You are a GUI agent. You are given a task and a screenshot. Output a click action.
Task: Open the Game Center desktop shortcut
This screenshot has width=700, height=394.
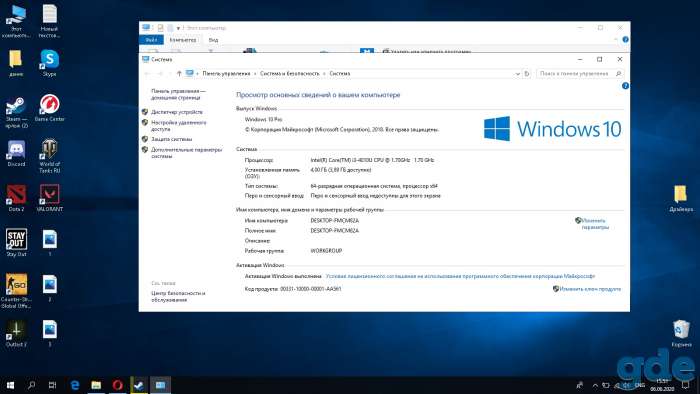tap(49, 108)
